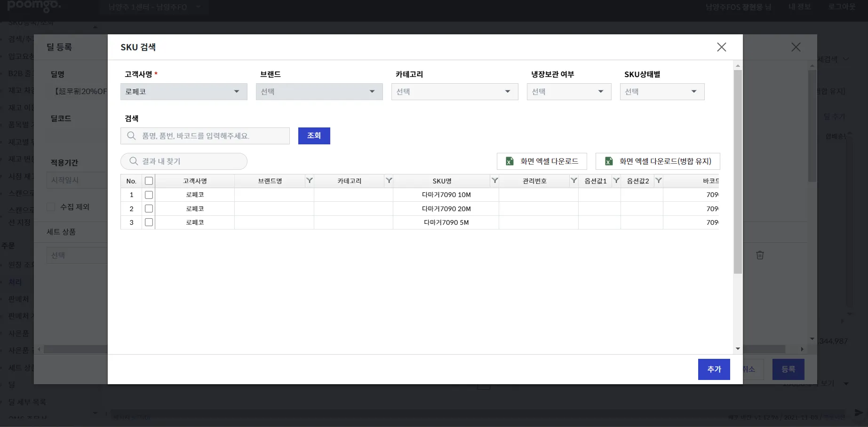Viewport: 868px width, 427px height.
Task: Close the SKU 검색 dialog
Action: click(x=721, y=47)
